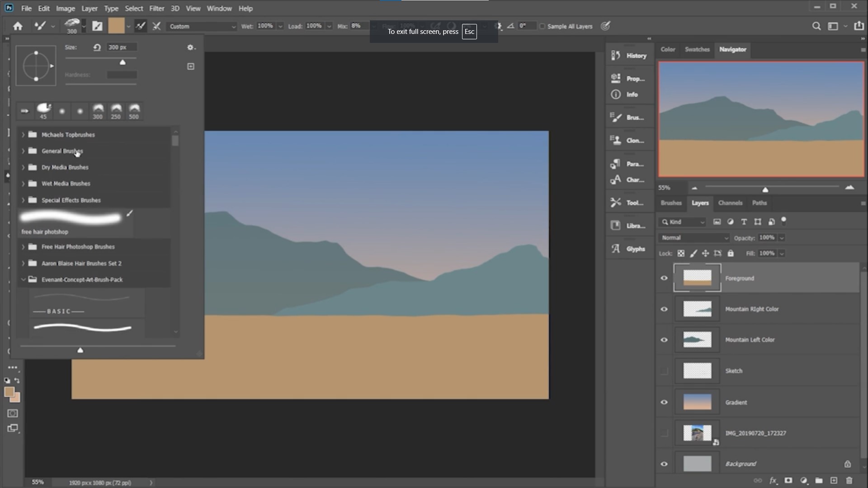This screenshot has width=868, height=488.
Task: Open the brush settings gear button
Action: coord(190,47)
